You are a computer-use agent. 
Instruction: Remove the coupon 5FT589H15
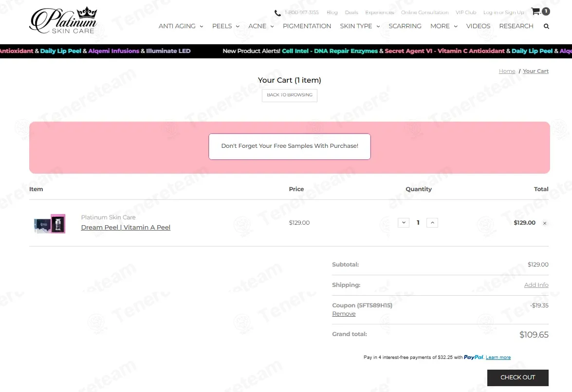[344, 314]
